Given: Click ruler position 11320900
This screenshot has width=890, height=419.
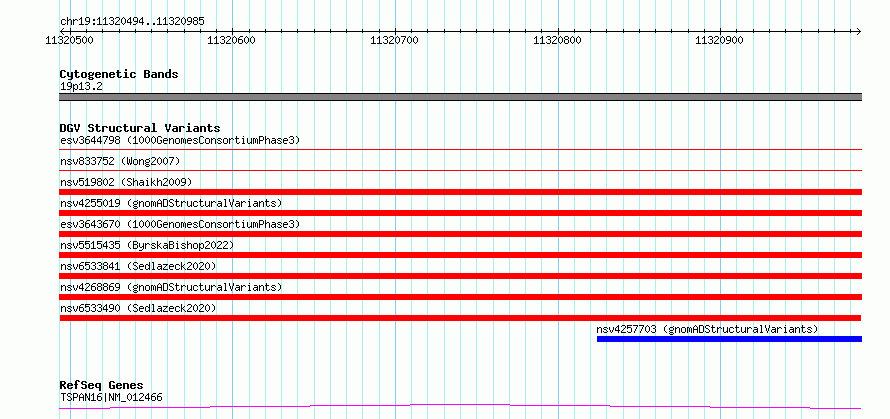Looking at the screenshot, I should (720, 40).
